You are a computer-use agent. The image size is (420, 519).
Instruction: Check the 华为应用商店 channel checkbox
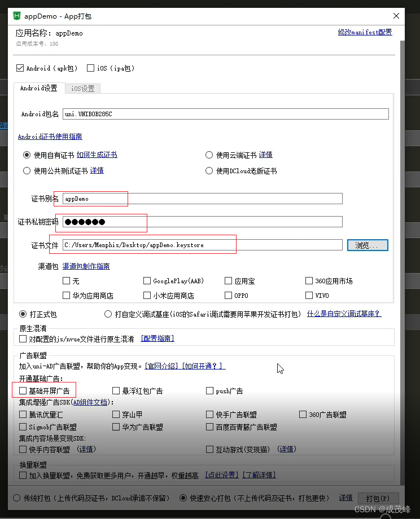tap(66, 295)
